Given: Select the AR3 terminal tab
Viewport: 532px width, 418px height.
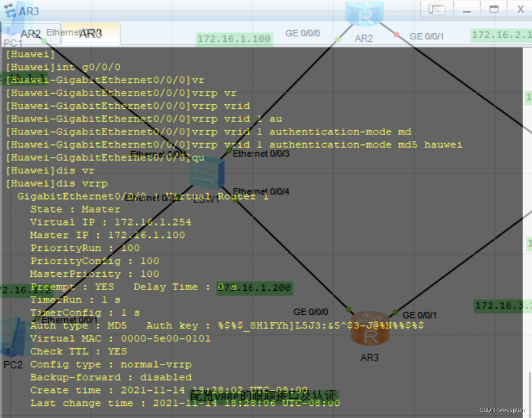Looking at the screenshot, I should tap(90, 34).
